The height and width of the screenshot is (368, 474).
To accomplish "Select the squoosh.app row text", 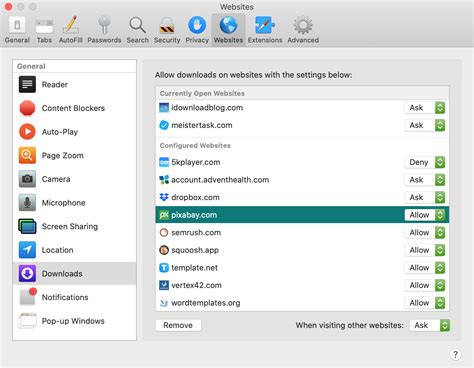I will [x=195, y=250].
